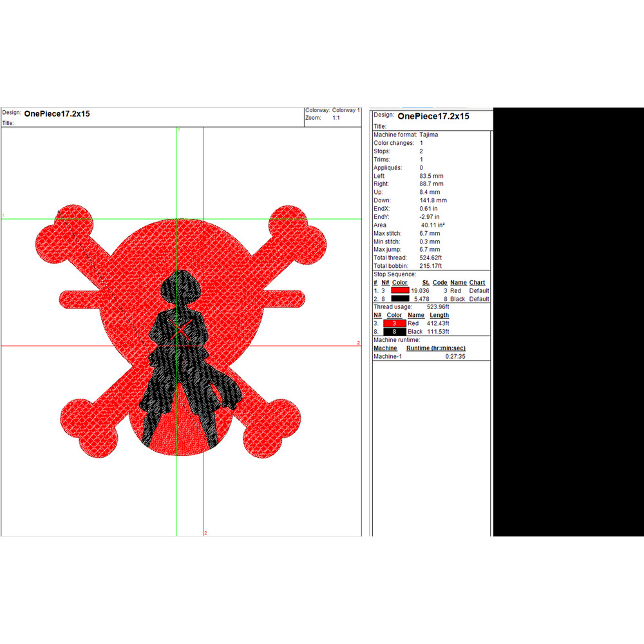Click the red swatch in Stop Sequence row 1
The width and height of the screenshot is (644, 644).
click(x=399, y=291)
